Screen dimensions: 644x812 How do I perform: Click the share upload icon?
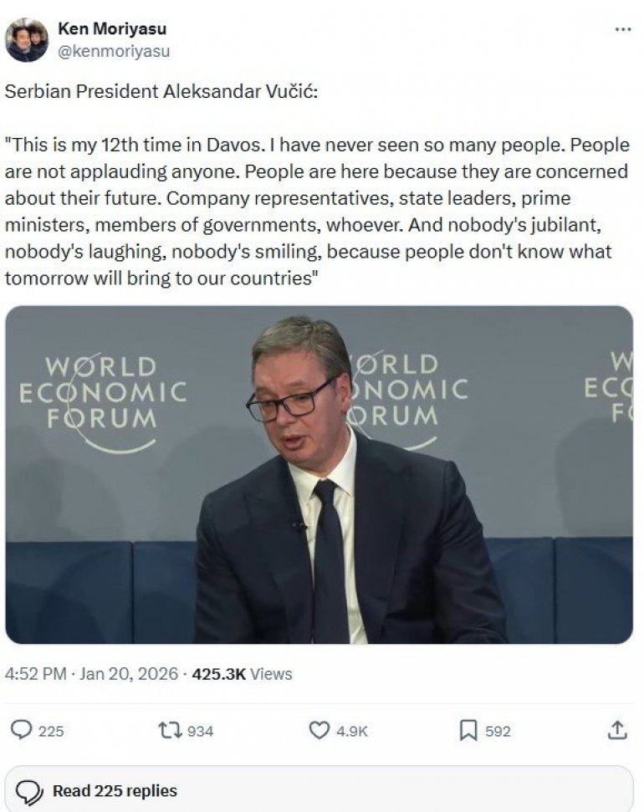click(x=616, y=730)
